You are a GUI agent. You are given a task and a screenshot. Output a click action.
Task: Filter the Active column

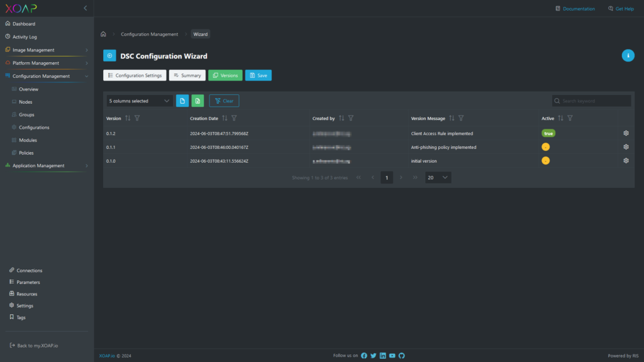pos(570,118)
